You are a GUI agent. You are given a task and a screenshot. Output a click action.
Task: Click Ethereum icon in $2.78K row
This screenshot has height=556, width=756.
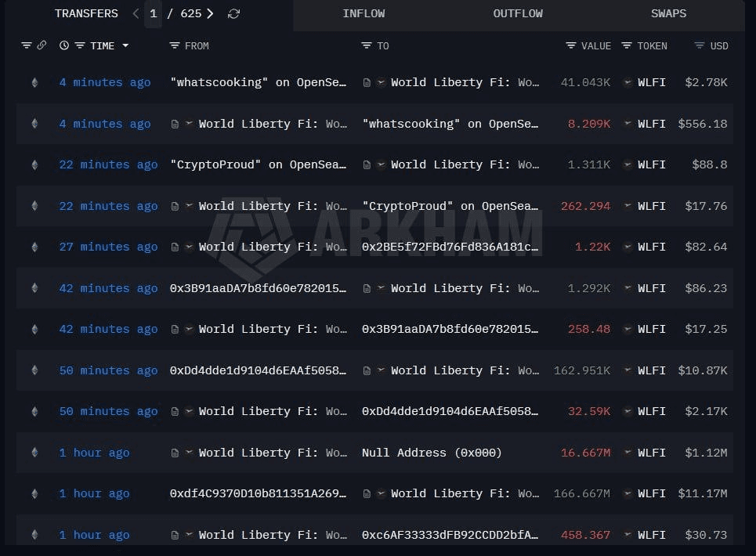pos(34,82)
